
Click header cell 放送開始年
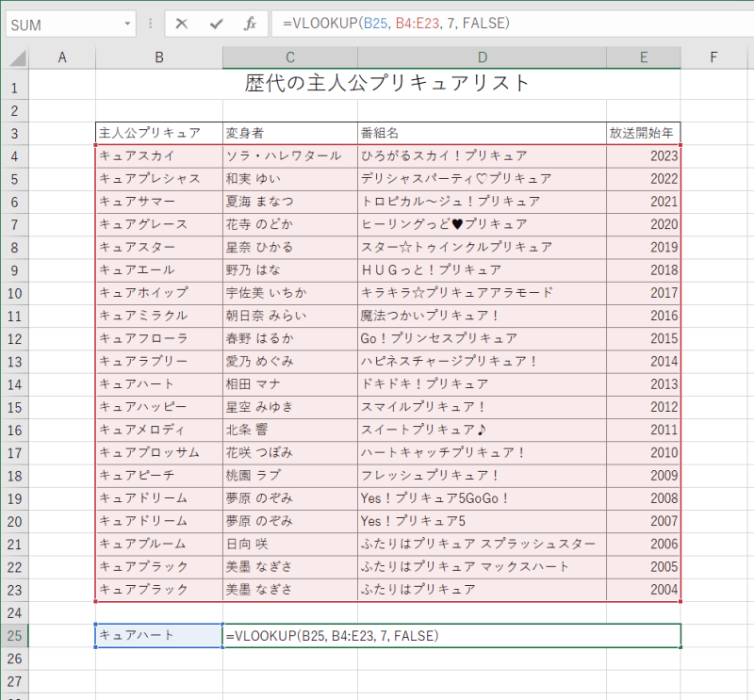[644, 133]
